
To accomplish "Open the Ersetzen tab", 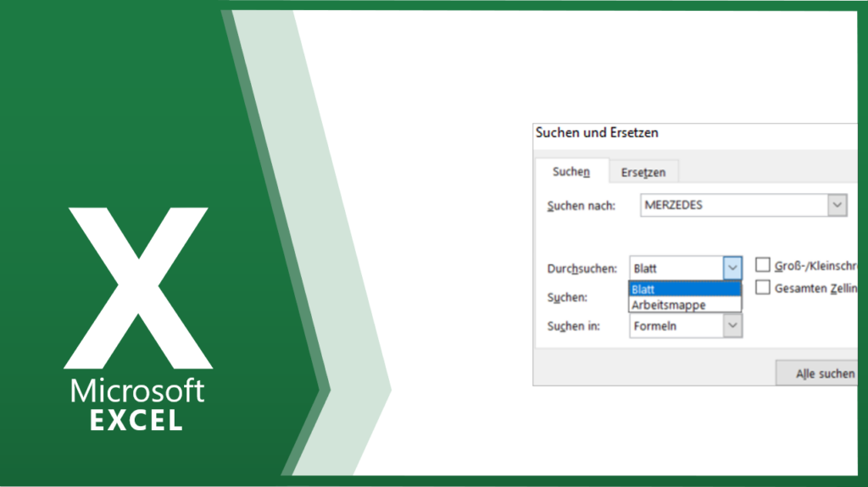I will click(643, 172).
